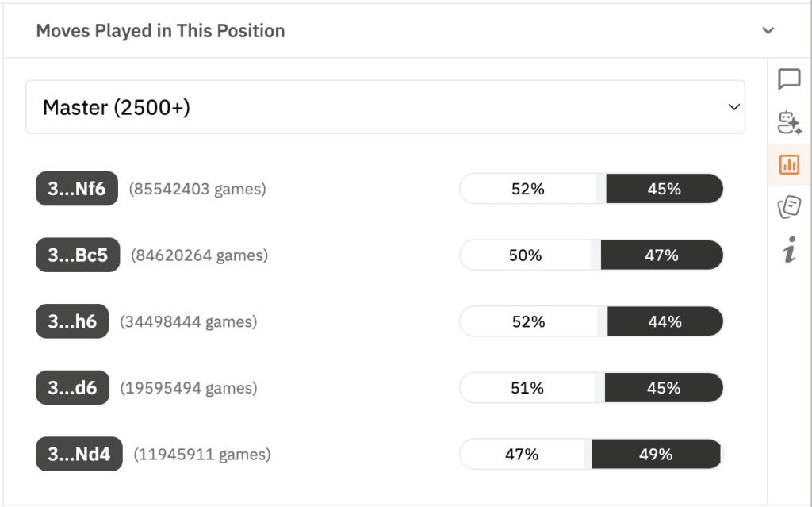Select the 3...Nf6 move

tap(77, 189)
